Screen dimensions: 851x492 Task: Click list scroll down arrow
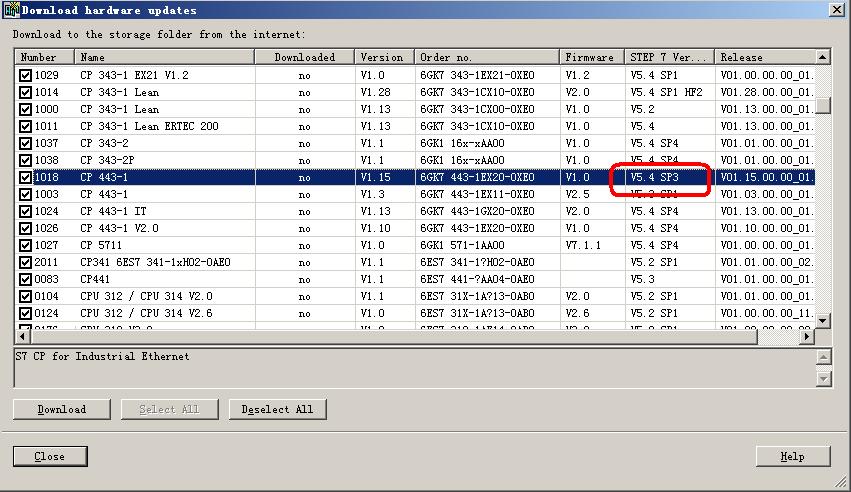click(x=823, y=321)
